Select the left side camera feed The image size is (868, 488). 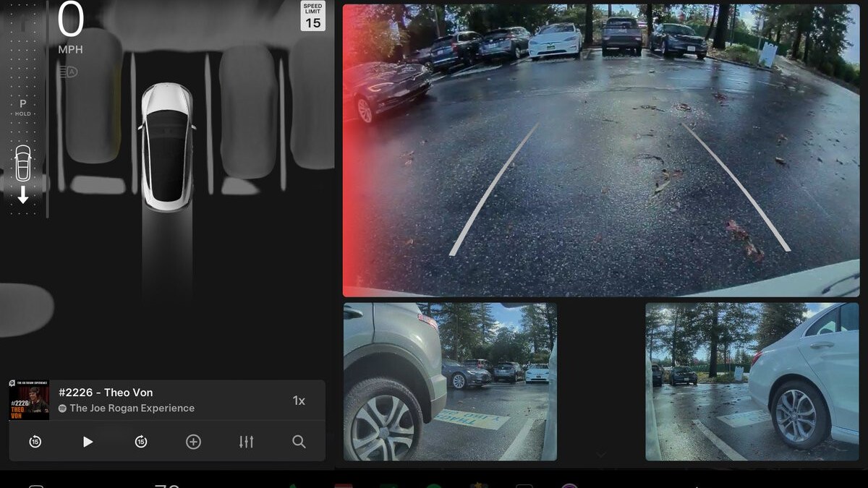[450, 382]
